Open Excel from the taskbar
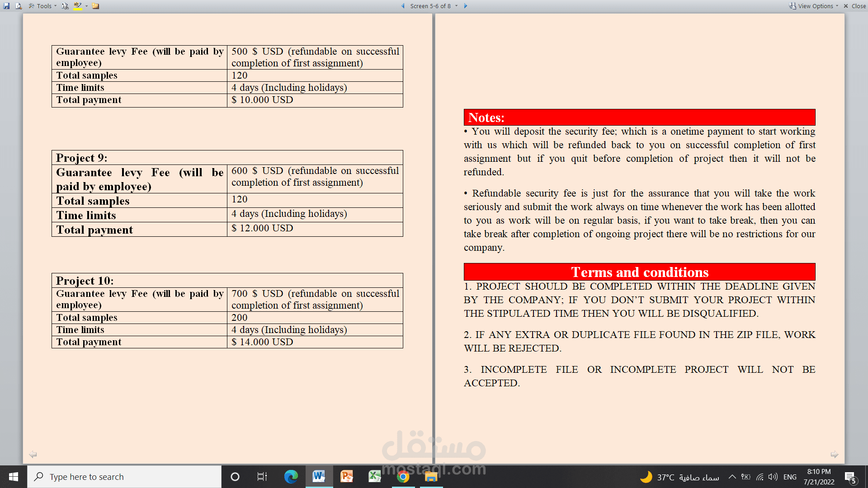 375,476
